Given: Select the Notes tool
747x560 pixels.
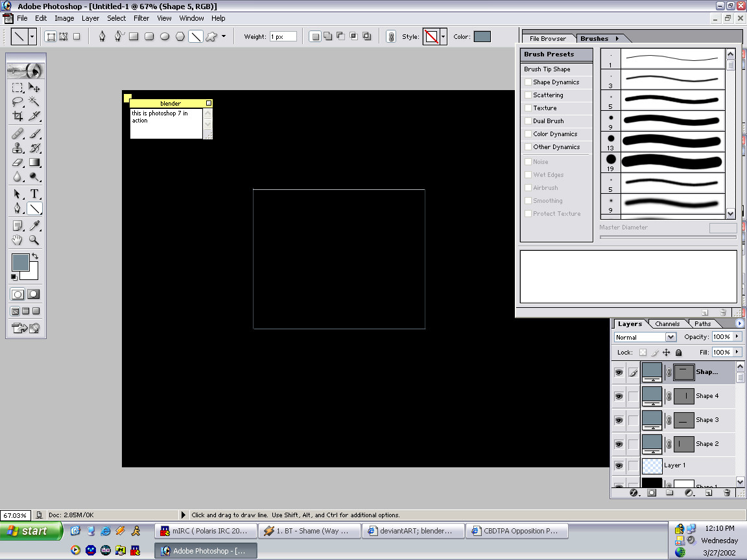Looking at the screenshot, I should pos(18,226).
